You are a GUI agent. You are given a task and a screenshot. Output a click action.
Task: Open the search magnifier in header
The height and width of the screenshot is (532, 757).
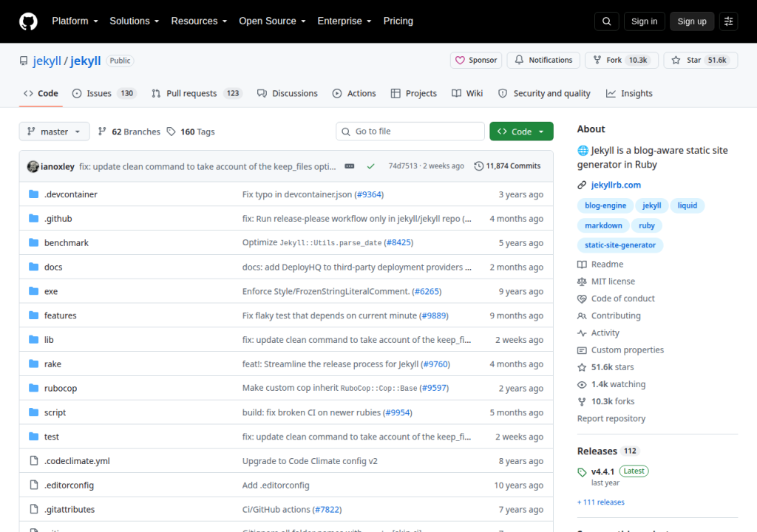(607, 21)
